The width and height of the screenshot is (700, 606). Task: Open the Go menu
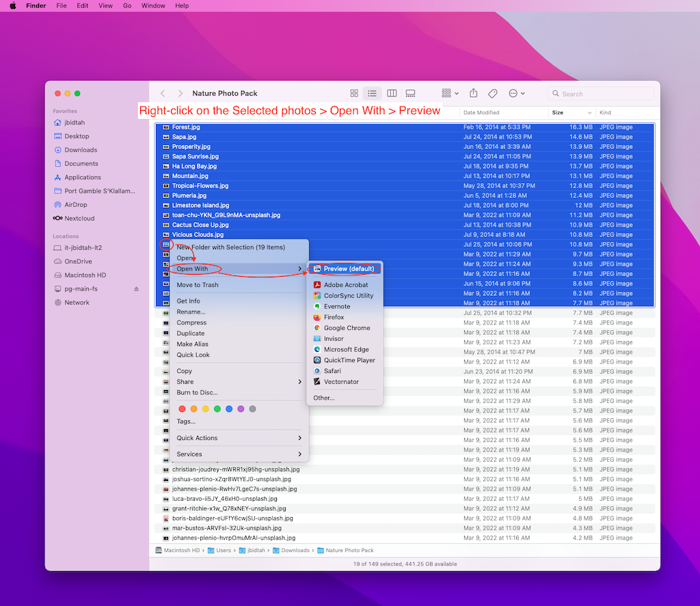(127, 5)
